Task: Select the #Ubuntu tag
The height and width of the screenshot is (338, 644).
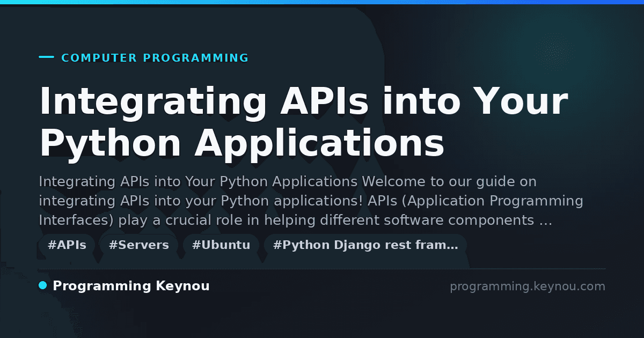Action: click(221, 245)
